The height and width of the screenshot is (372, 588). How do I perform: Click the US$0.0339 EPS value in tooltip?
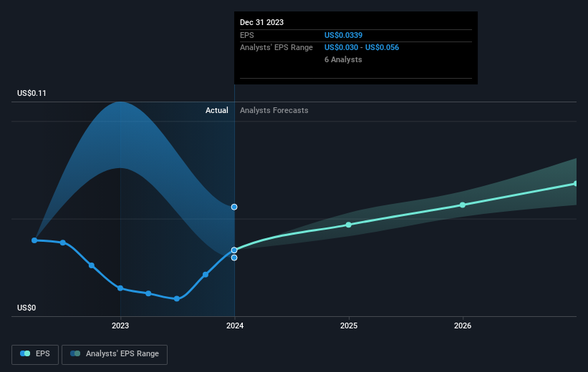coord(344,35)
